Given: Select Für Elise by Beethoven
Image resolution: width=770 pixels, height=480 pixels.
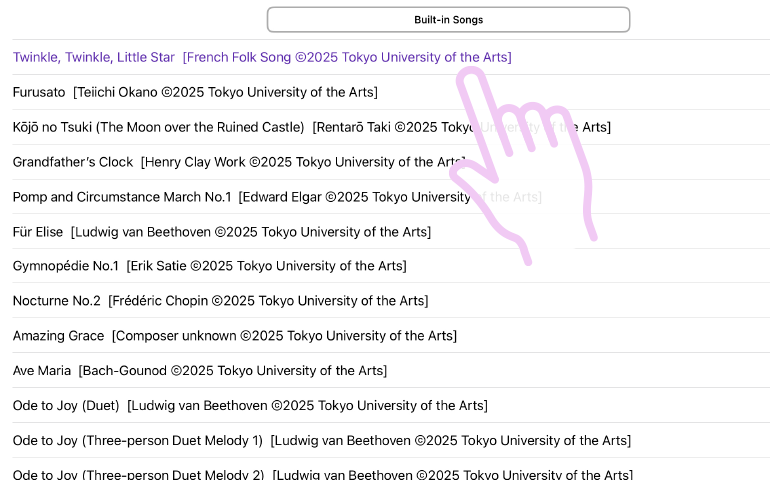Looking at the screenshot, I should [x=391, y=231].
